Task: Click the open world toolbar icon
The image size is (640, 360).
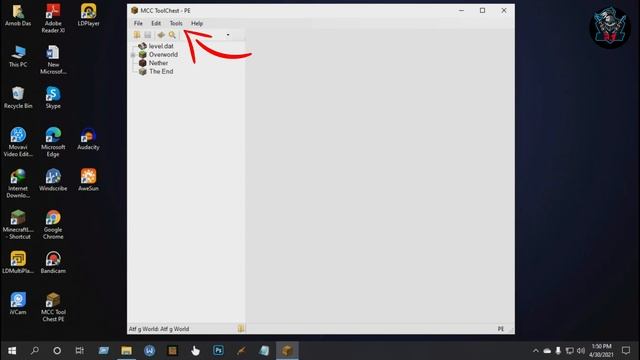Action: click(x=137, y=35)
